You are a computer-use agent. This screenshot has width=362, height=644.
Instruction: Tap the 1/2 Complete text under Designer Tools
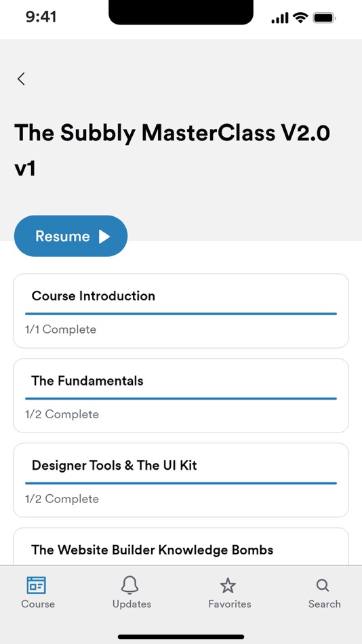pyautogui.click(x=62, y=499)
